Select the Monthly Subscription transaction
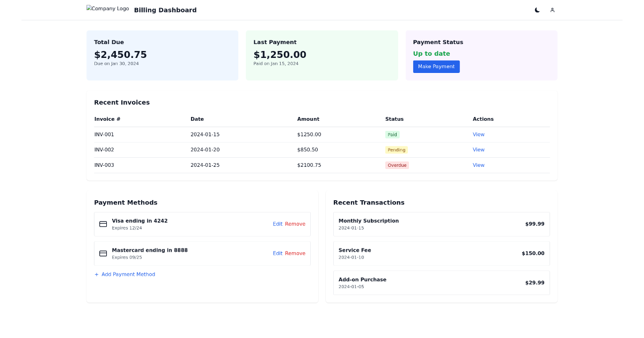Screen dimensions: 644x338 (441, 224)
